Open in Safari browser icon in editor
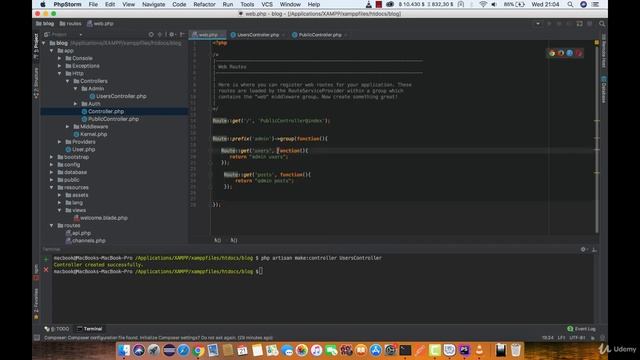 pyautogui.click(x=569, y=53)
